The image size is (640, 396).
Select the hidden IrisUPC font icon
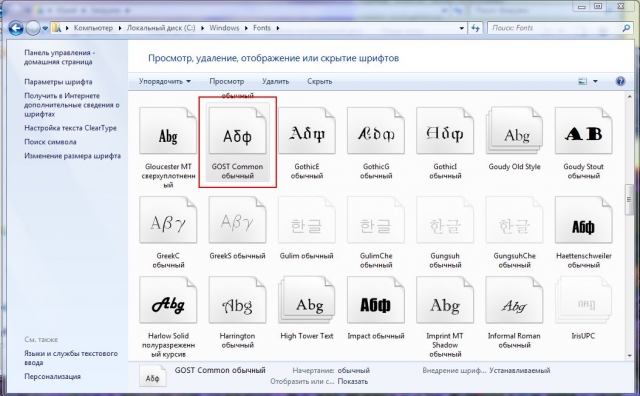pyautogui.click(x=583, y=300)
